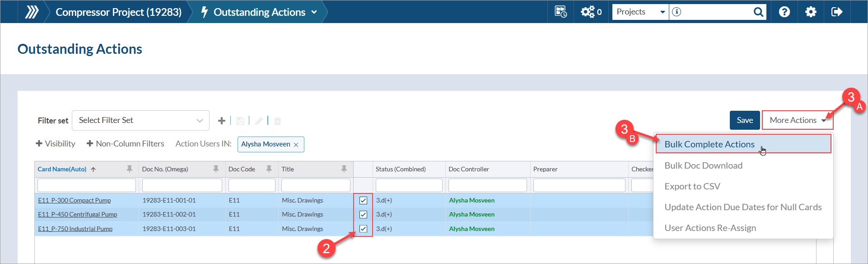Open the settings gear icon
Screen dimensions: 868x264
811,12
